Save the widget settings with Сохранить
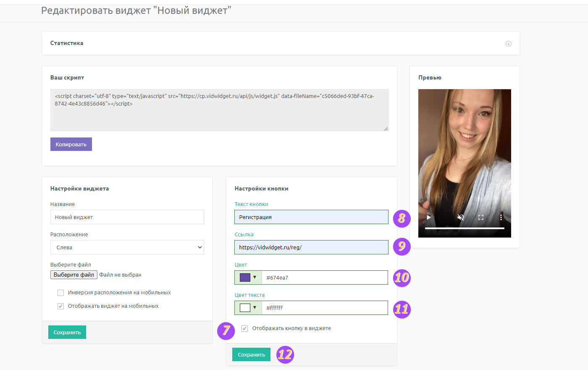Image resolution: width=588 pixels, height=370 pixels. [x=67, y=332]
